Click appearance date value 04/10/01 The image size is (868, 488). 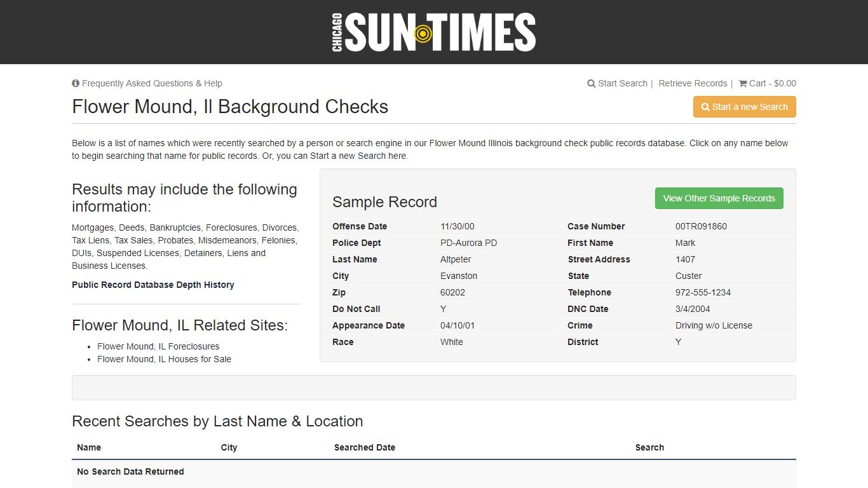pos(458,325)
